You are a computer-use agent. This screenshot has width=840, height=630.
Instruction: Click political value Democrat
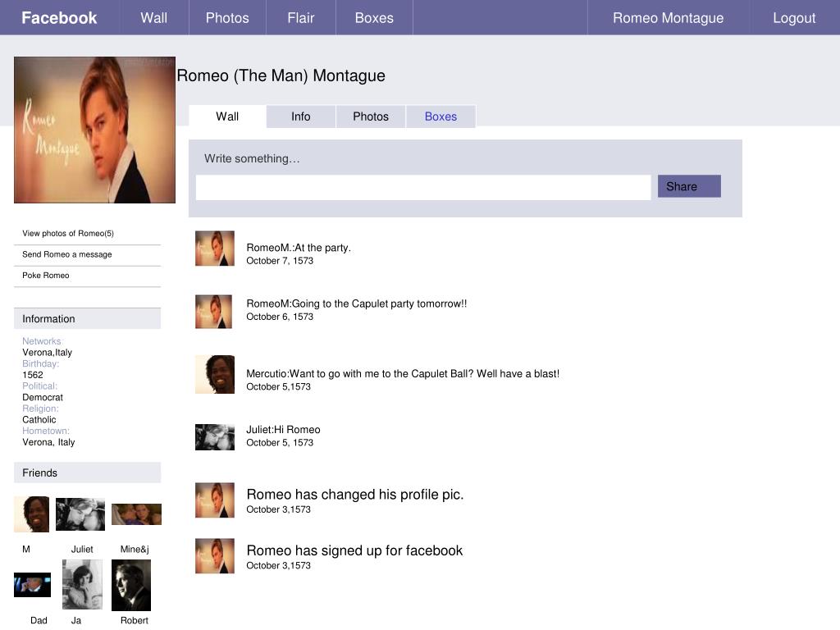[x=43, y=398]
